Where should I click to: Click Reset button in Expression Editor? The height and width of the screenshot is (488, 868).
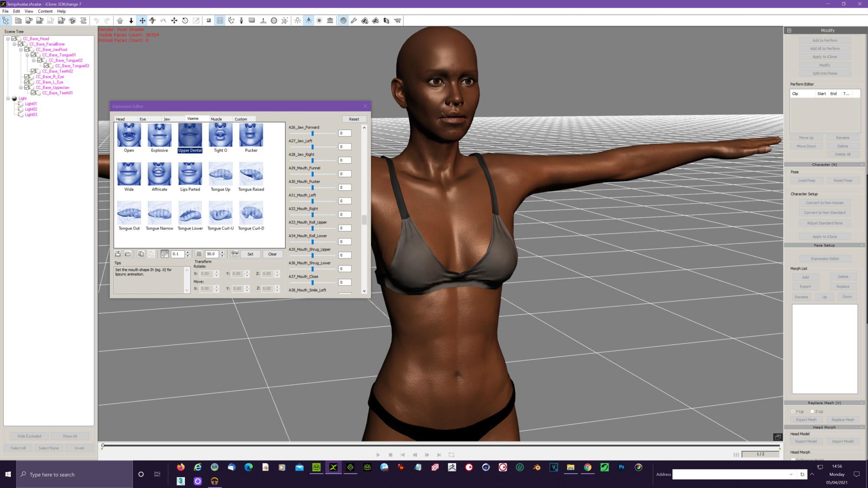(354, 119)
